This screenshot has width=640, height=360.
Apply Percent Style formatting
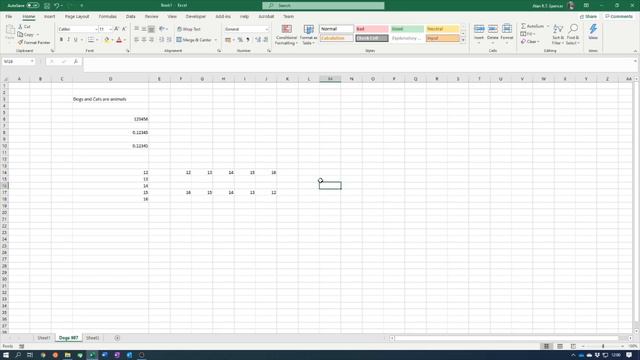pos(240,40)
